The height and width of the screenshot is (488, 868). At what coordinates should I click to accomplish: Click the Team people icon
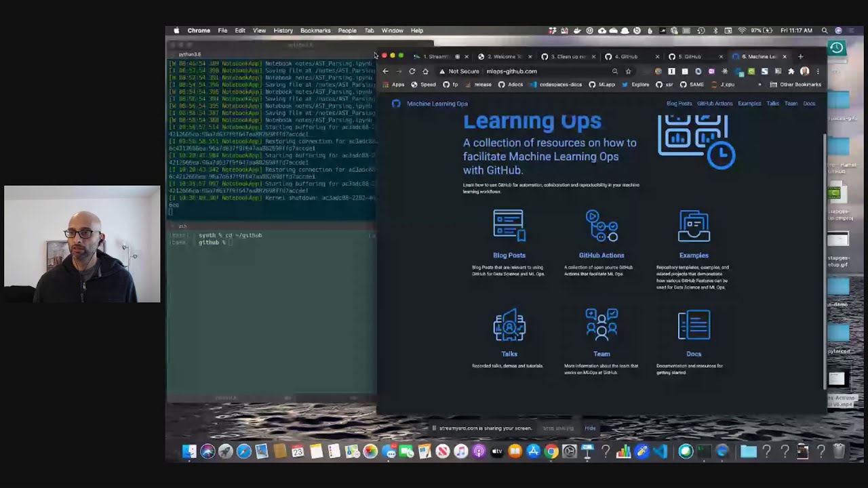(x=601, y=325)
